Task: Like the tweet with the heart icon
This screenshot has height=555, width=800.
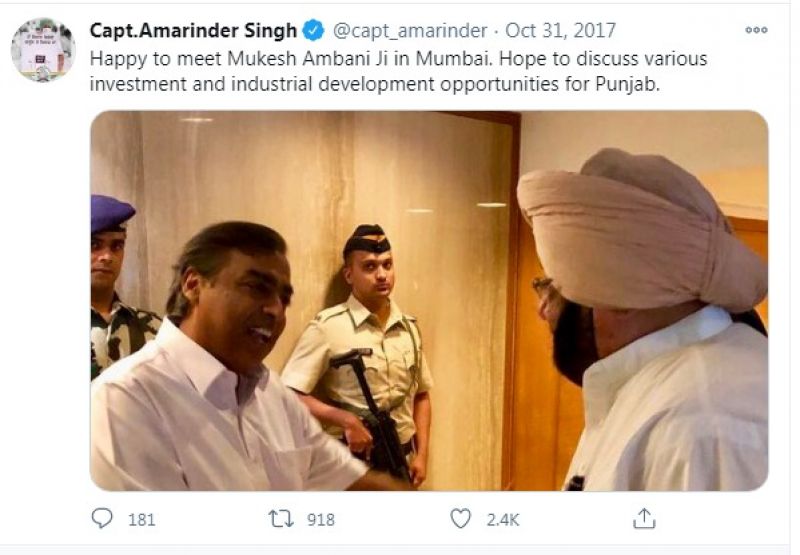Action: click(x=460, y=518)
